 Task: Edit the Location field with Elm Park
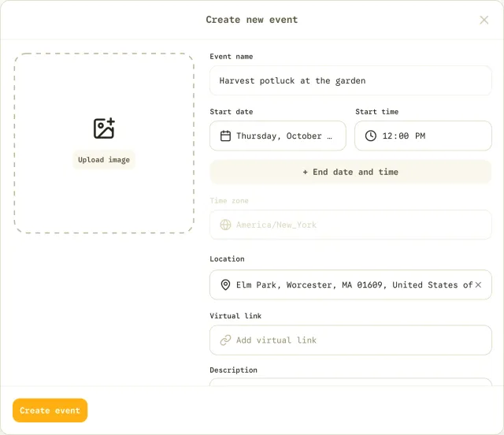350,284
